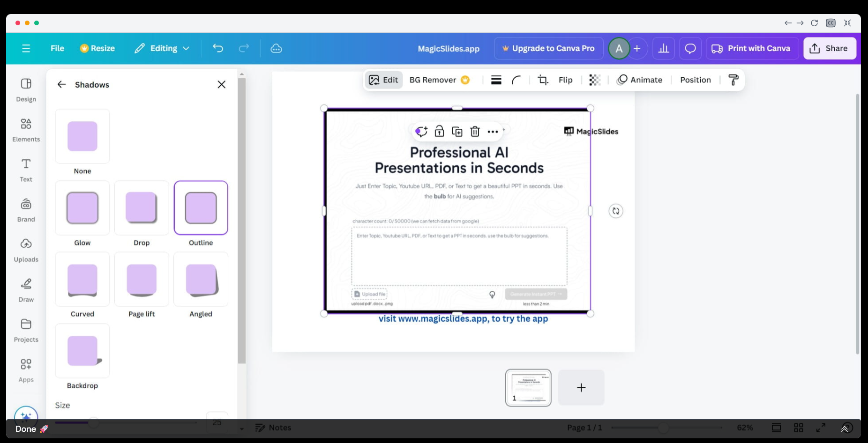Screen dimensions: 868x443
Task: Switch to grid view of pages
Action: pyautogui.click(x=799, y=428)
